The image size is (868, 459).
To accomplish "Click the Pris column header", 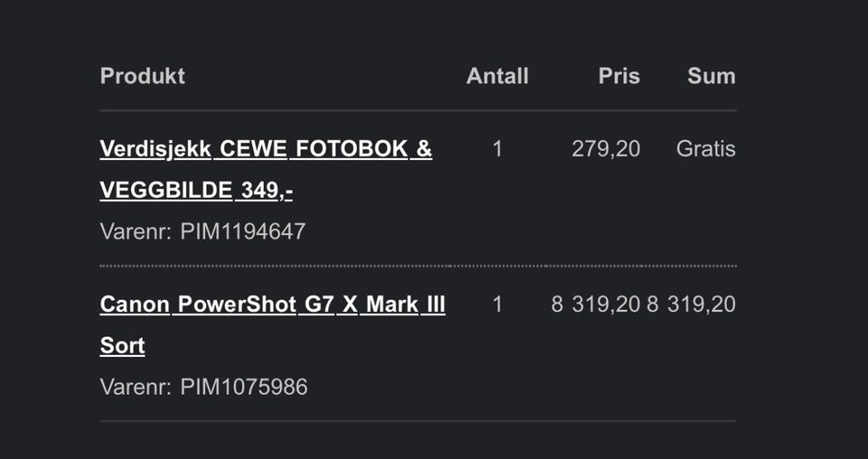I will 618,76.
